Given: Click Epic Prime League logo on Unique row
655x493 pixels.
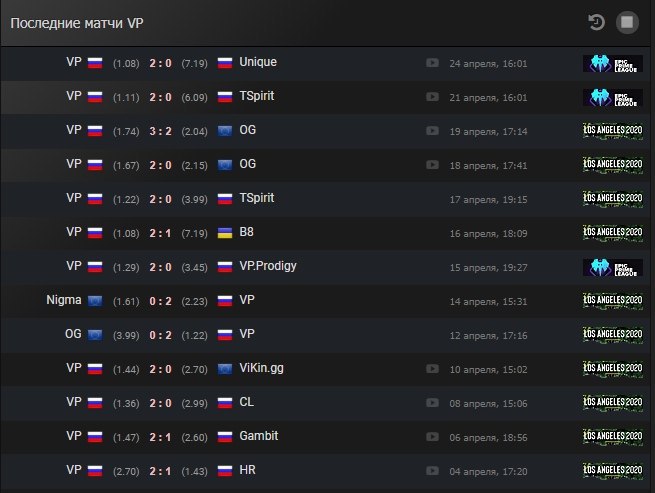Looking at the screenshot, I should (x=613, y=64).
